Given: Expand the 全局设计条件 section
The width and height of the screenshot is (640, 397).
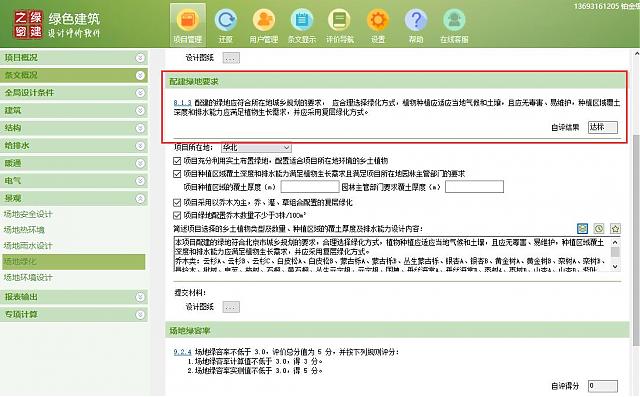Looking at the screenshot, I should (x=140, y=93).
